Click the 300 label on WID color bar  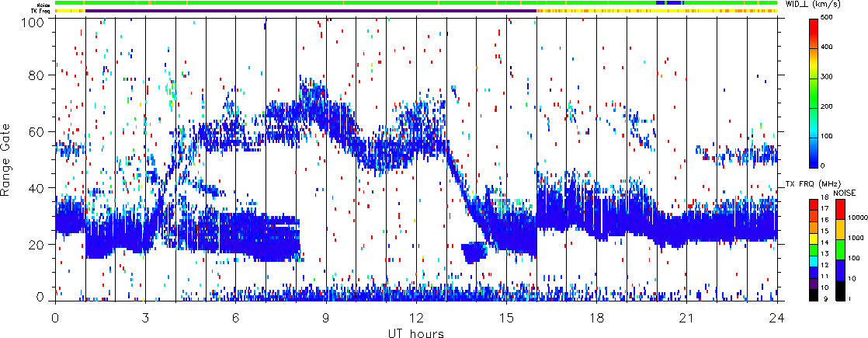tap(828, 76)
